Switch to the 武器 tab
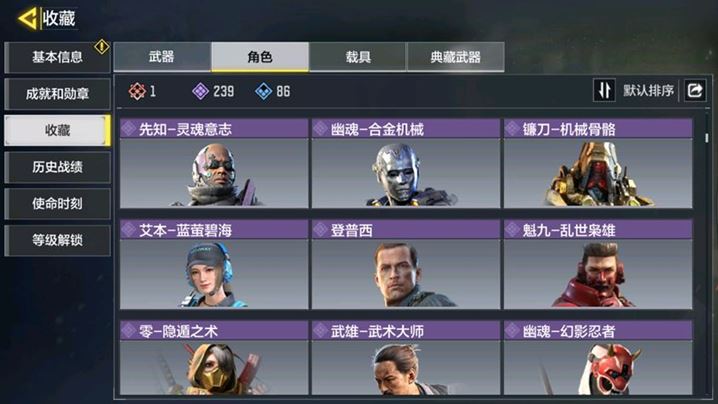 (162, 57)
